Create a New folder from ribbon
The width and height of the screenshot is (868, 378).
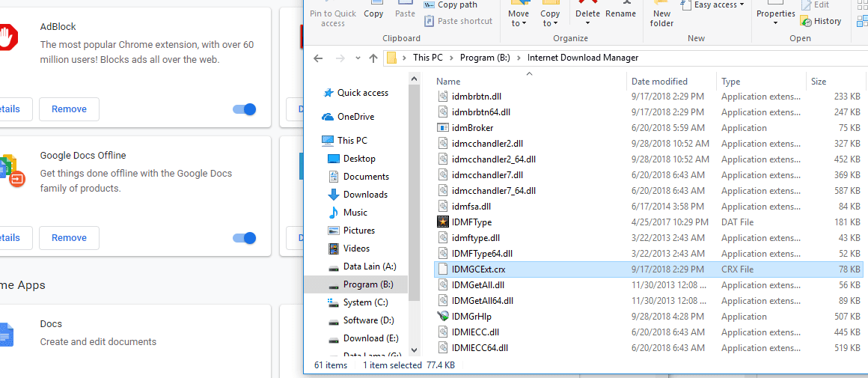662,18
